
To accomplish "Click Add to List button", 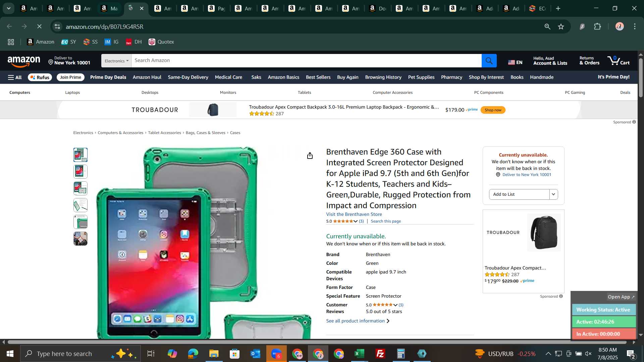I will (519, 194).
